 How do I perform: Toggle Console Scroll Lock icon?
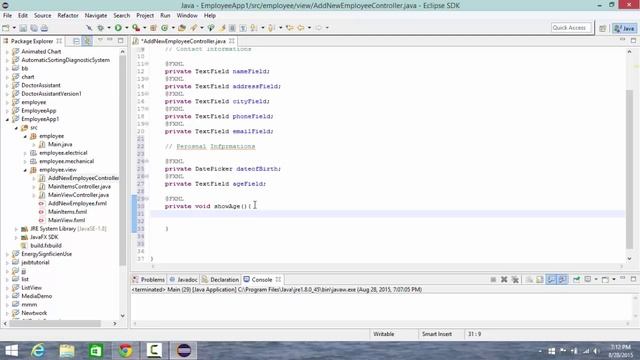point(540,280)
